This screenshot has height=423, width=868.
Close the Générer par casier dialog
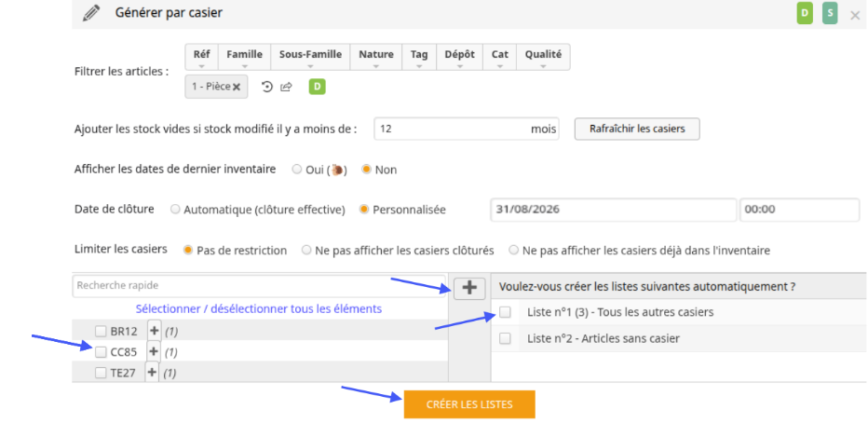click(855, 16)
